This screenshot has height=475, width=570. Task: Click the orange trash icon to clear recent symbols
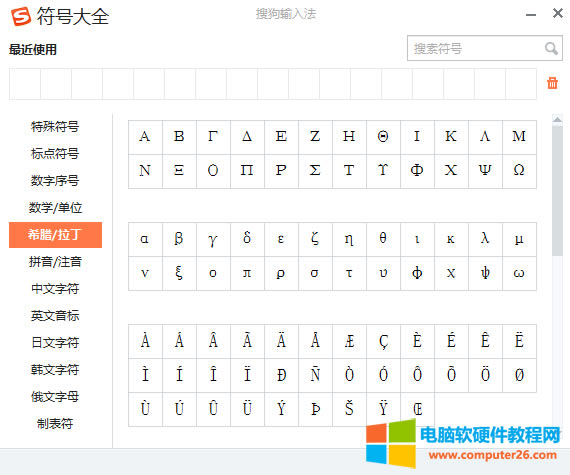(552, 83)
